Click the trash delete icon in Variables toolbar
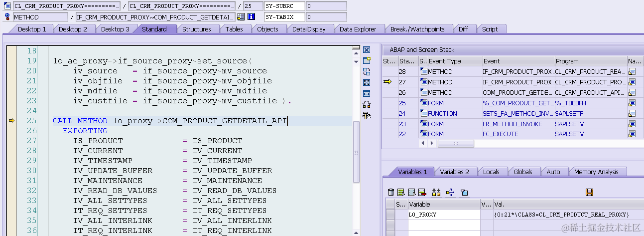Image resolution: width=644 pixels, height=236 pixels. click(x=391, y=192)
